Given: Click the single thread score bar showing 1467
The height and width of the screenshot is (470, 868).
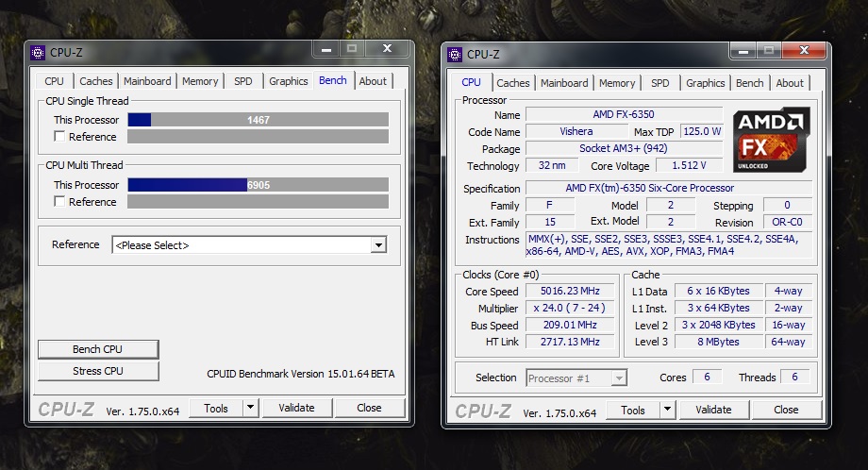Looking at the screenshot, I should [x=258, y=120].
